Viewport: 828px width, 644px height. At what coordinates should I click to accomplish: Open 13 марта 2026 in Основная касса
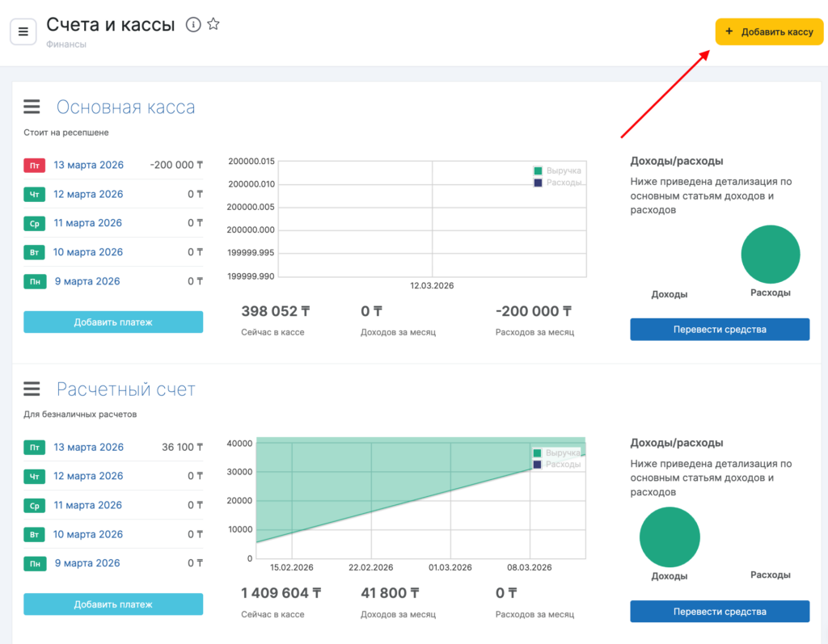tap(88, 165)
